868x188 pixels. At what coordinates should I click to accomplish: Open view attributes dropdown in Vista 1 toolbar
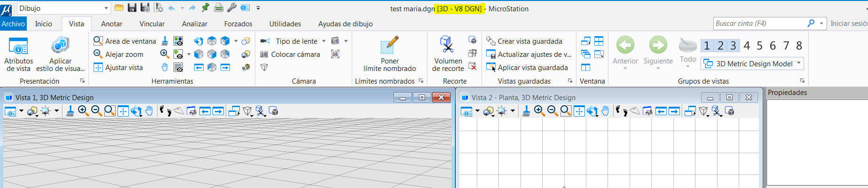(x=21, y=111)
